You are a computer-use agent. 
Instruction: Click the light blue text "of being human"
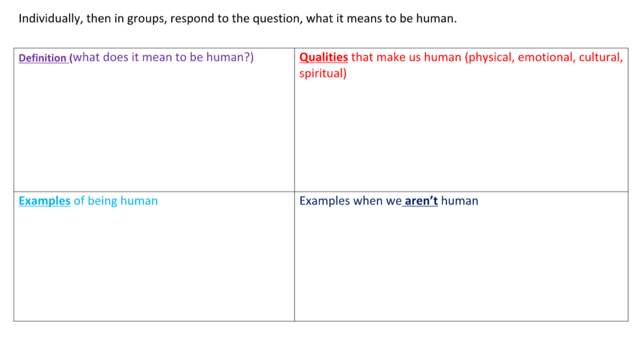[x=116, y=201]
